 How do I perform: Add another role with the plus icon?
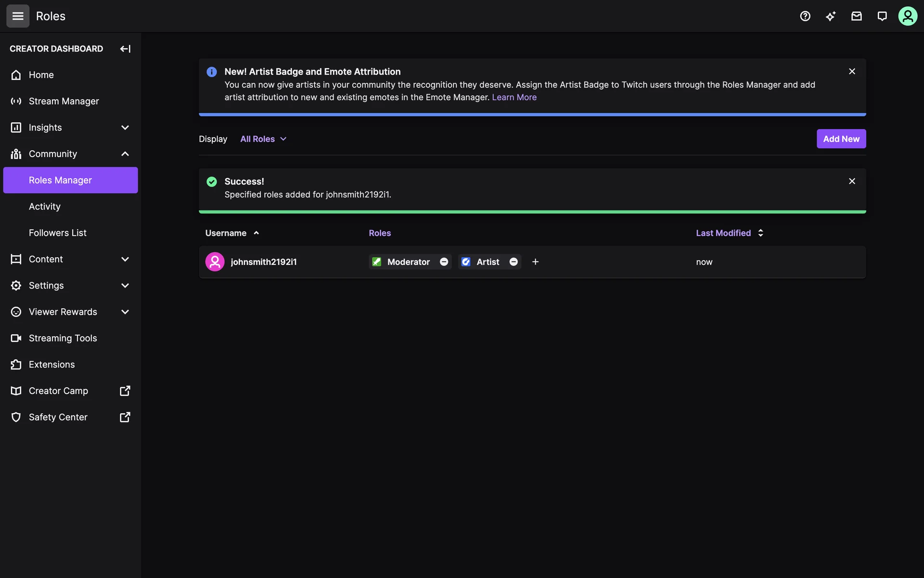pyautogui.click(x=535, y=262)
